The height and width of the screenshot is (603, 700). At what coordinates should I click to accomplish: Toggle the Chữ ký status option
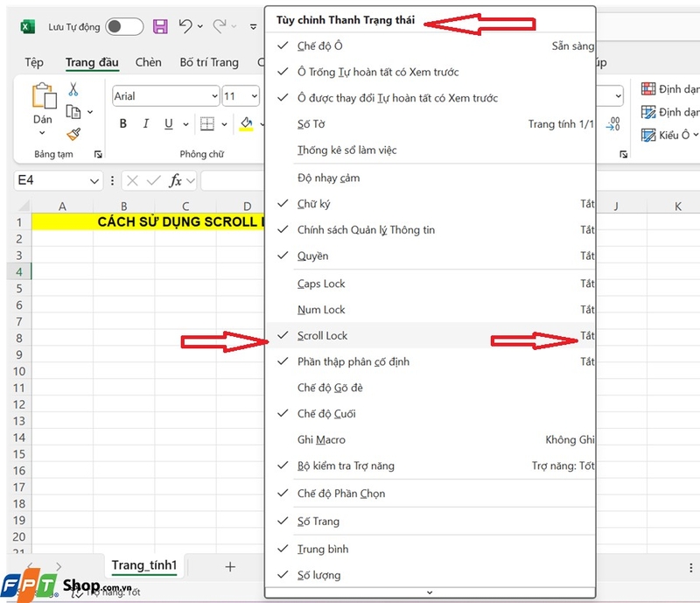430,204
